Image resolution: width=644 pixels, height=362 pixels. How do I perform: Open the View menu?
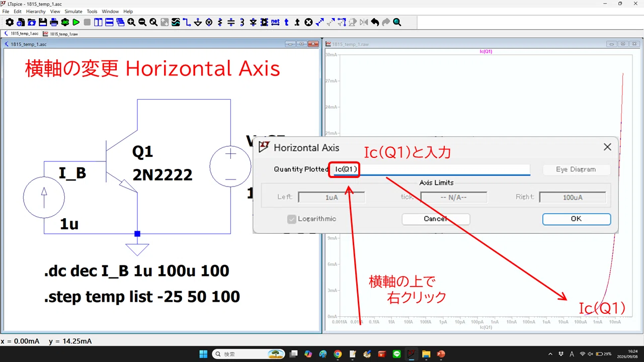(55, 11)
